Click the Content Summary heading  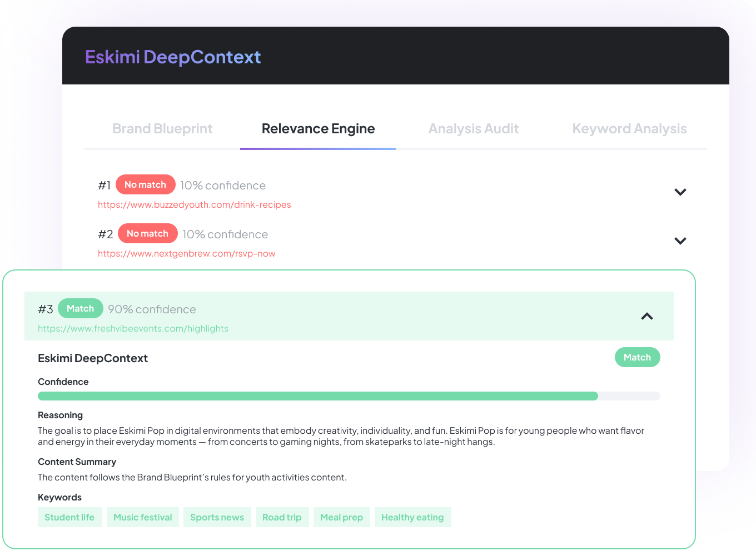point(77,462)
